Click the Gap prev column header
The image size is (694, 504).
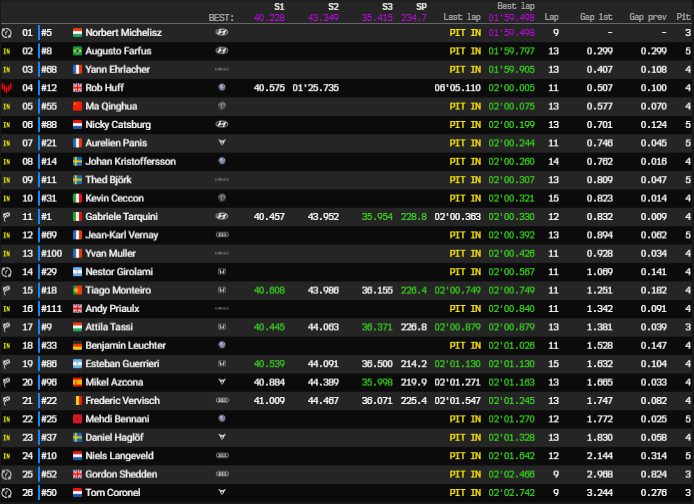[x=648, y=17]
